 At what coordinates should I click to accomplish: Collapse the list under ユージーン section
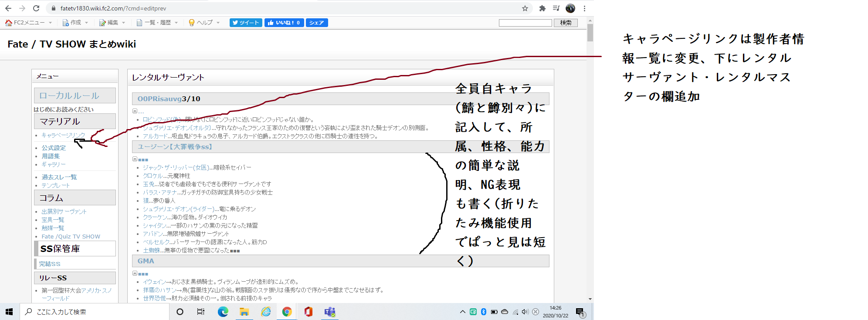click(x=135, y=159)
